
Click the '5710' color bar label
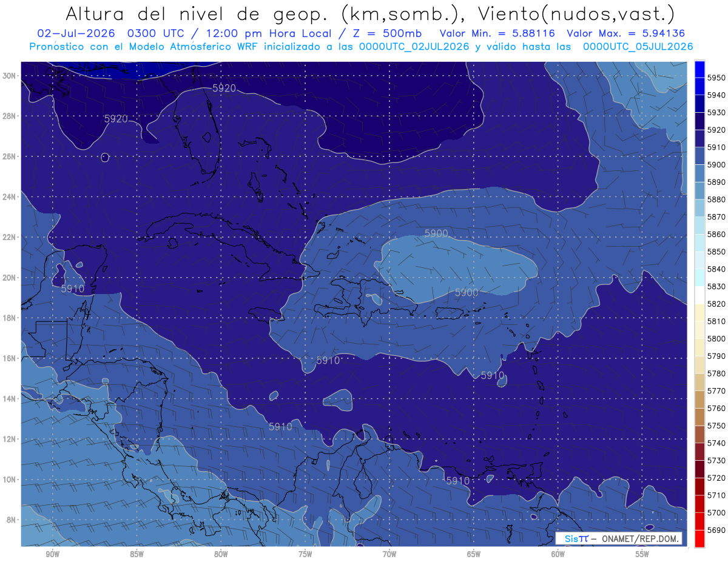716,495
